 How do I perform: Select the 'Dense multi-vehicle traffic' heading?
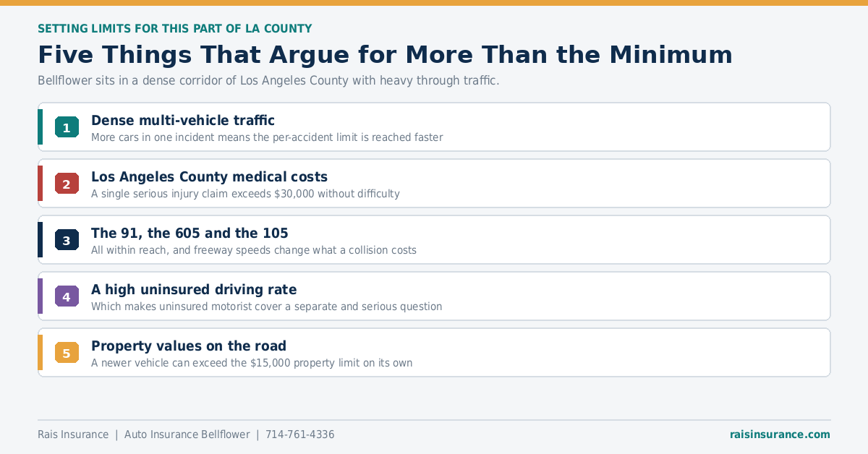click(x=183, y=120)
